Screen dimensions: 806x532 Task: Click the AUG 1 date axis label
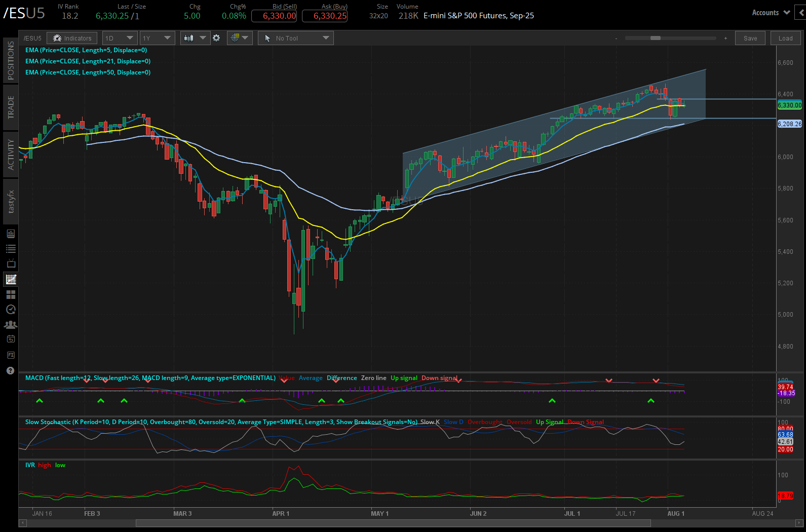tap(676, 513)
